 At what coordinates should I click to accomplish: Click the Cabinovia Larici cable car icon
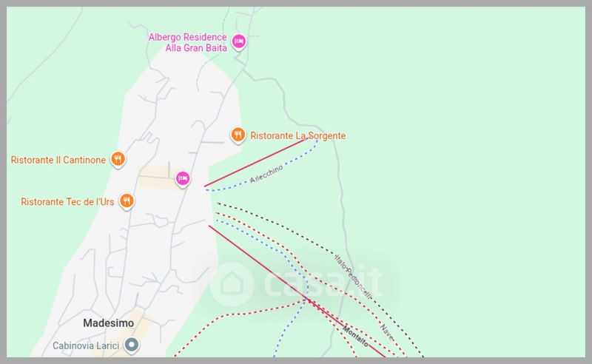coord(132,345)
